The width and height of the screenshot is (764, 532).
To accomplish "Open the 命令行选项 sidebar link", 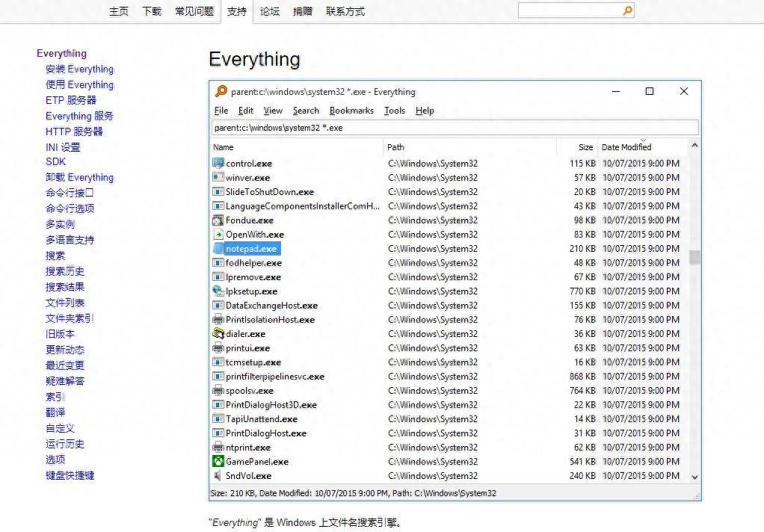I will (70, 208).
